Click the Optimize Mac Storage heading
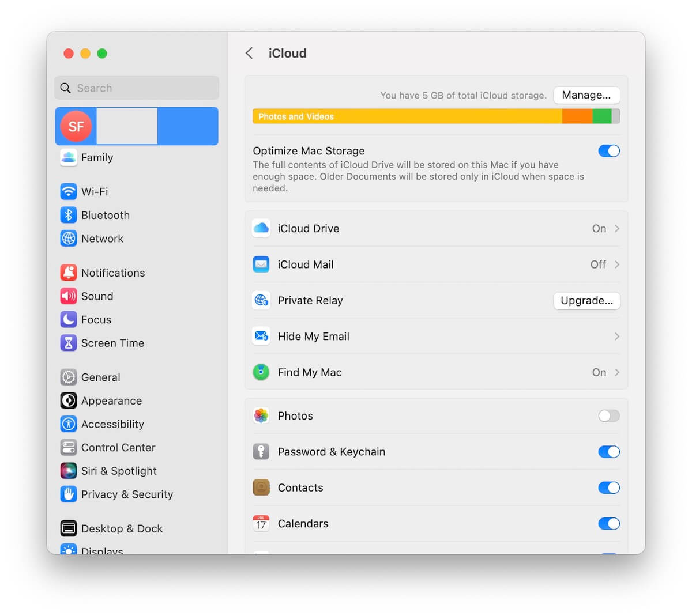The width and height of the screenshot is (692, 616). click(309, 151)
